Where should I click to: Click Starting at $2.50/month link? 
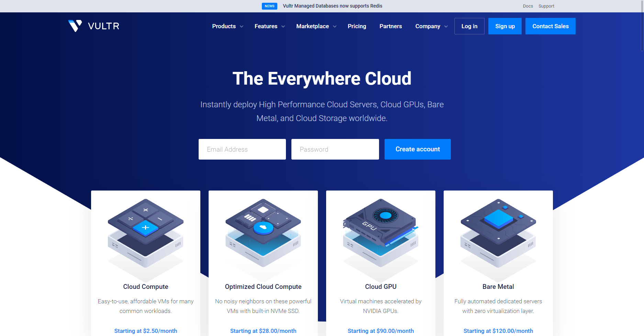[x=146, y=331]
